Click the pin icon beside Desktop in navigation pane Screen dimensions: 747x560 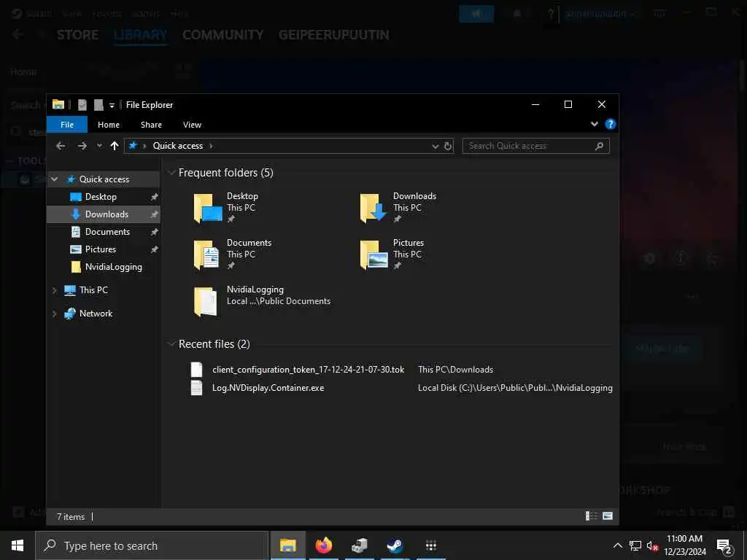click(155, 197)
